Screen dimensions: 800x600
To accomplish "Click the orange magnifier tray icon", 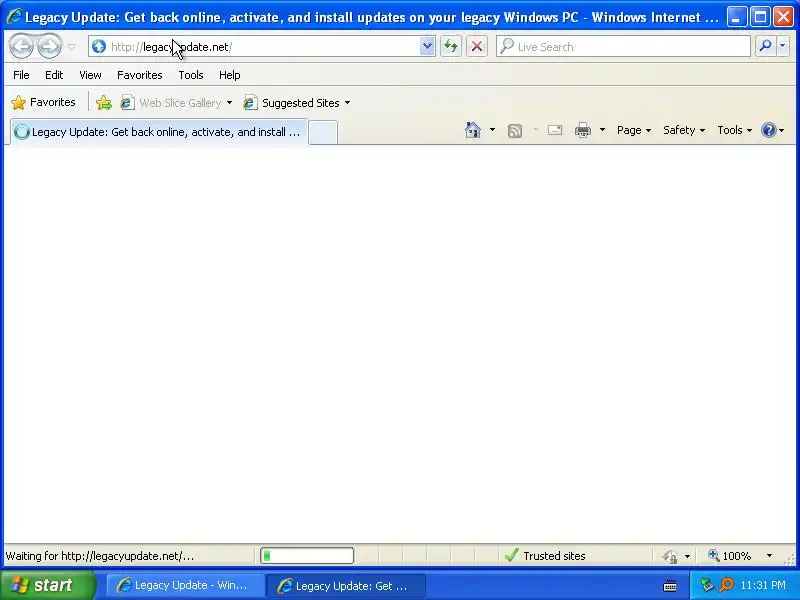I will pyautogui.click(x=726, y=585).
